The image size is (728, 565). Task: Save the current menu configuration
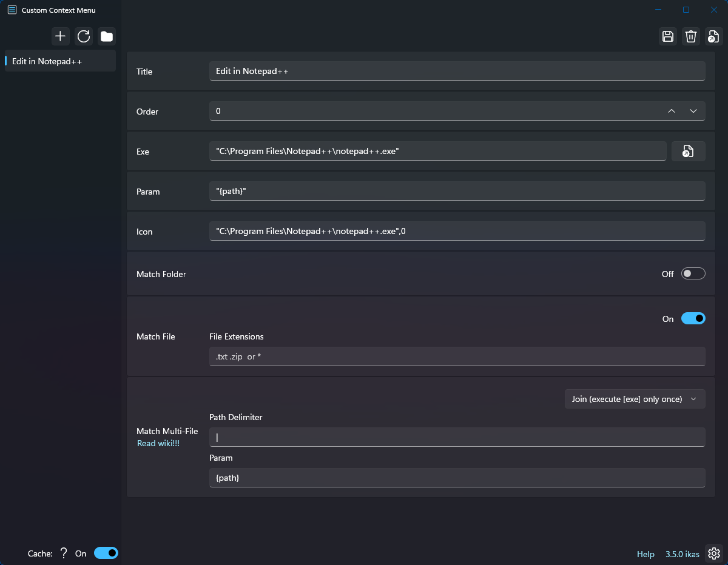tap(667, 36)
